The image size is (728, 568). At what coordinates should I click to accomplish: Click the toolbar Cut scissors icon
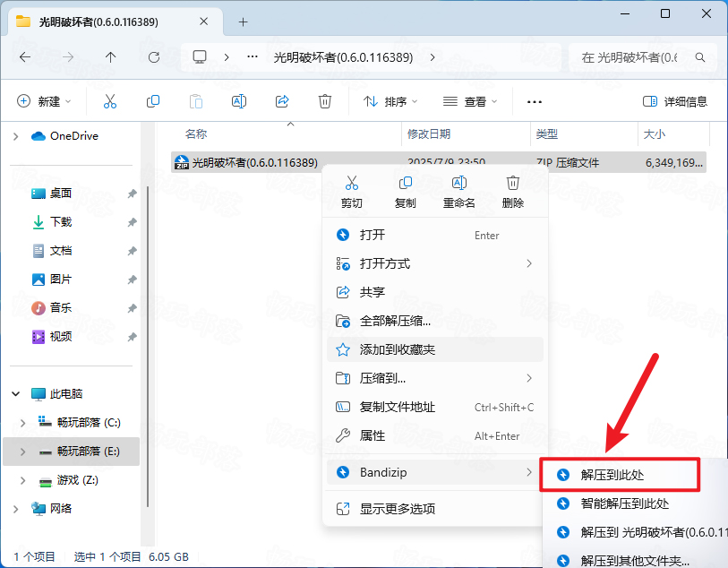tap(110, 101)
